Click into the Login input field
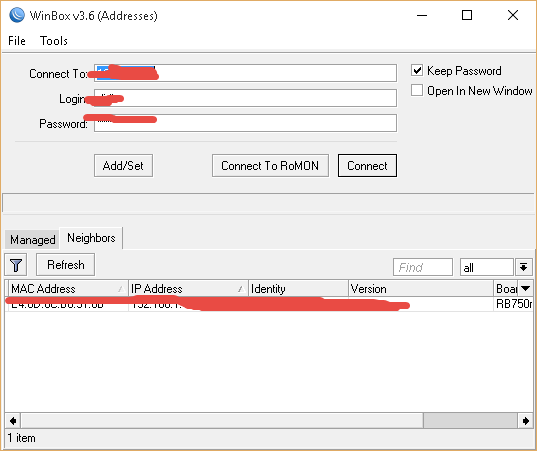The height and width of the screenshot is (451, 537). coord(245,98)
